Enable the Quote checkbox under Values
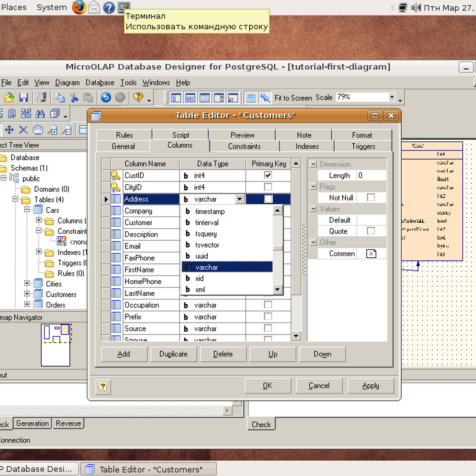The width and height of the screenshot is (476, 476). [x=371, y=231]
